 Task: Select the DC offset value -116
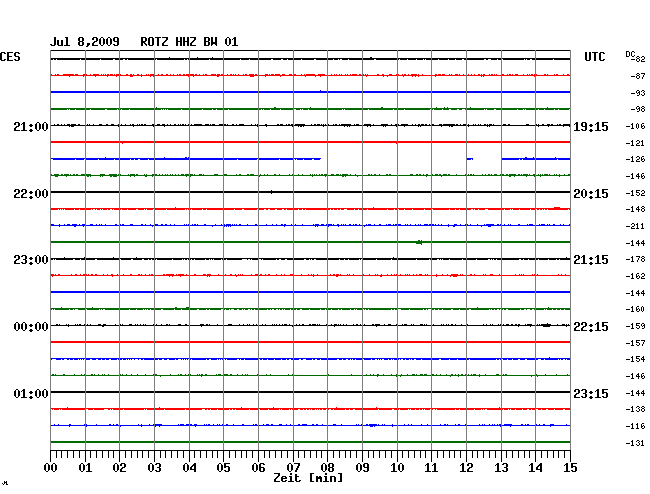[x=635, y=426]
